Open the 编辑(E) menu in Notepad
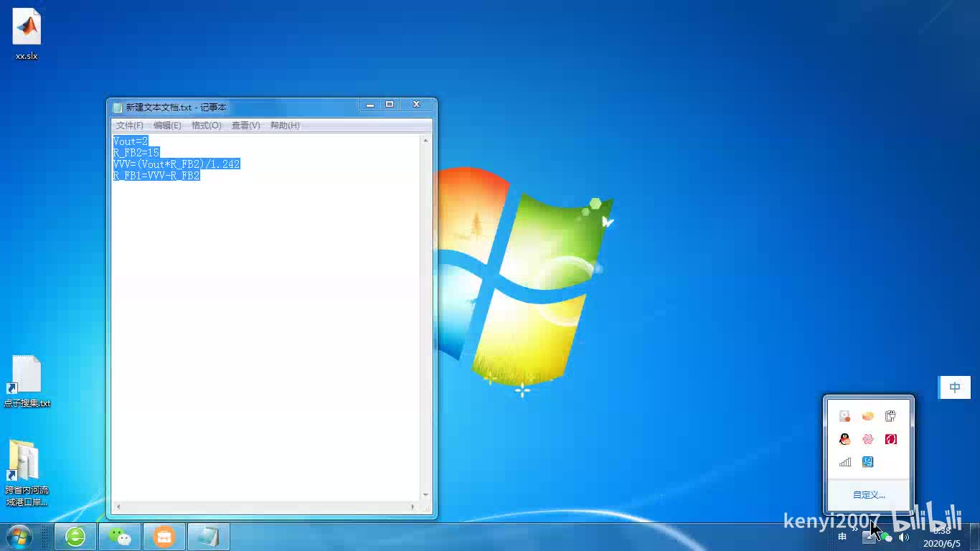 (167, 126)
